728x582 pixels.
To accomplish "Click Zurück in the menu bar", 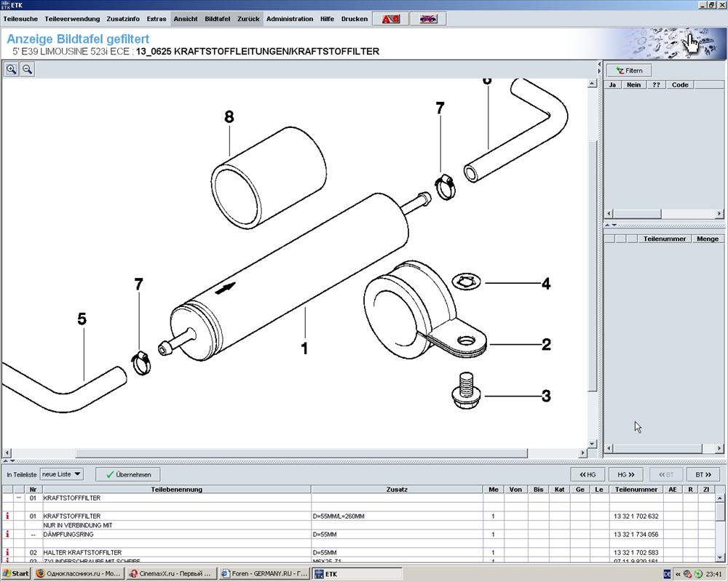I will pos(248,19).
